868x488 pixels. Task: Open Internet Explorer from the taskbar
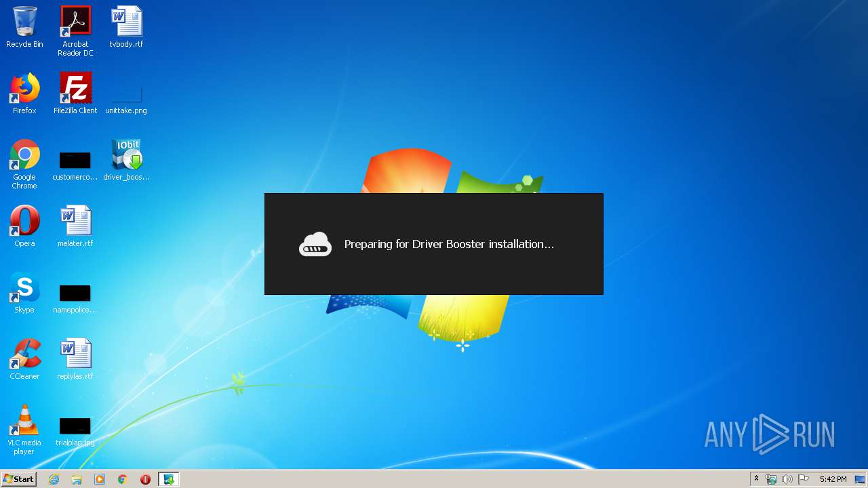[x=54, y=479]
